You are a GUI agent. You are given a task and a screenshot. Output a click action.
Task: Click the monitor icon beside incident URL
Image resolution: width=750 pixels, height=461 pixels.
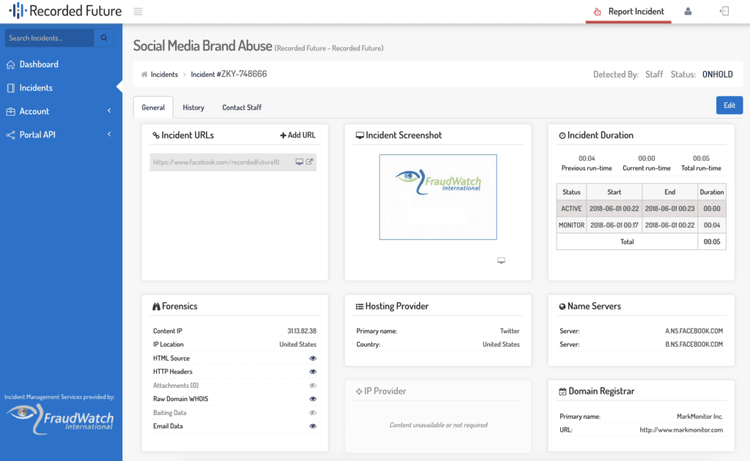click(299, 162)
